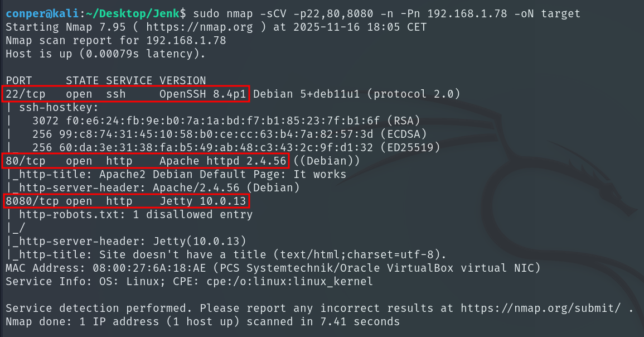Click the highlighted 8080/tcp Jetty 10.0.13 entry

[x=126, y=201]
